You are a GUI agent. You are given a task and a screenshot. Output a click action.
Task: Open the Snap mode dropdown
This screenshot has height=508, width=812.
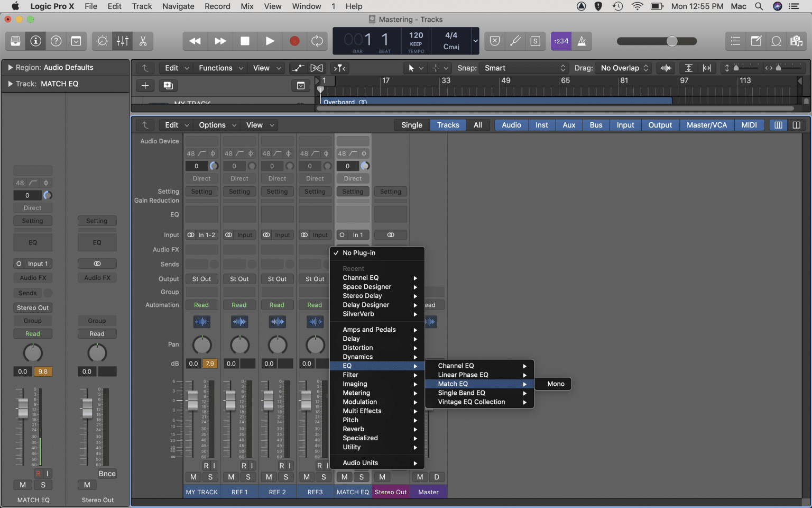click(523, 68)
